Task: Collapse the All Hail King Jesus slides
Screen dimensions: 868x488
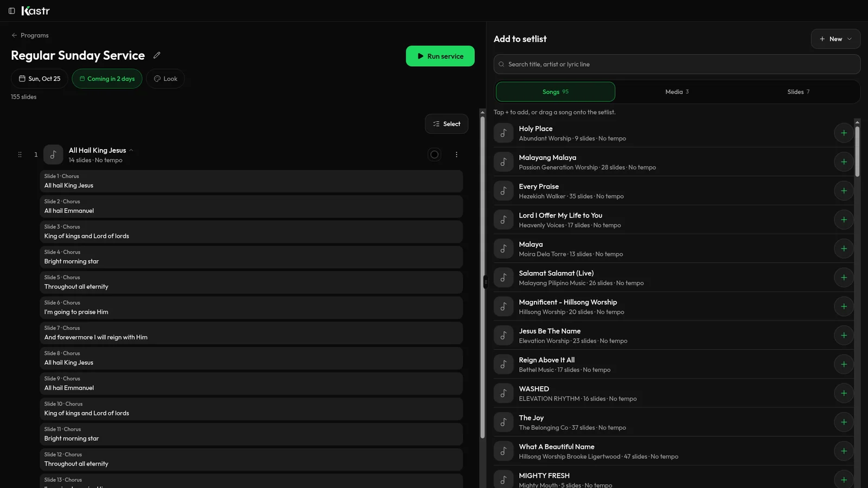Action: 131,150
